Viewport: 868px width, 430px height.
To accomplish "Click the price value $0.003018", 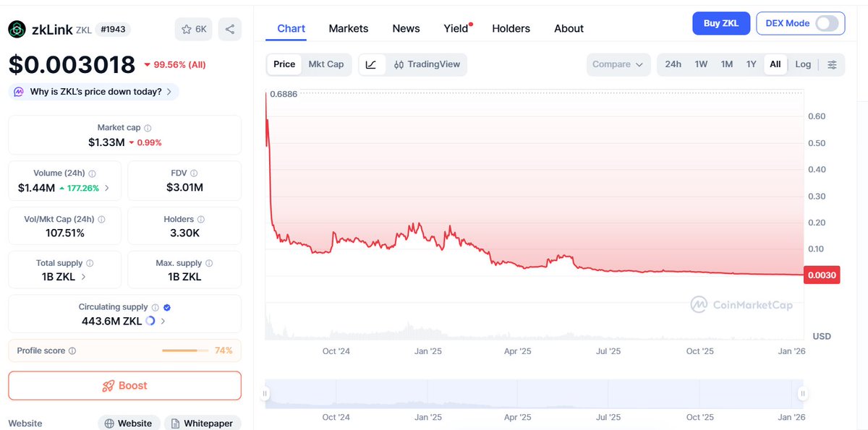I will [72, 64].
